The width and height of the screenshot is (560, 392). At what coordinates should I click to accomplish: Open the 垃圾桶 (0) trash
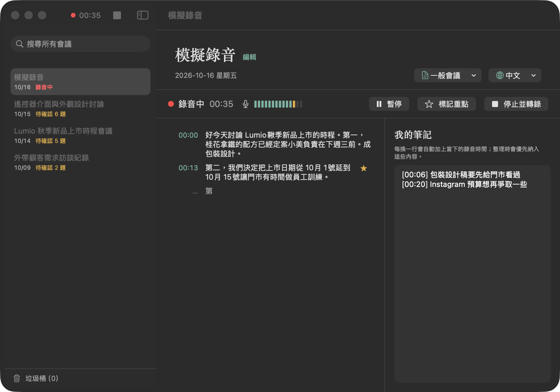[x=36, y=378]
